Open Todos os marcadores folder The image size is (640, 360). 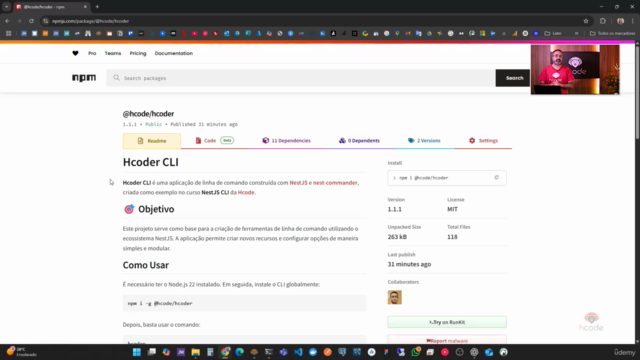click(x=612, y=33)
